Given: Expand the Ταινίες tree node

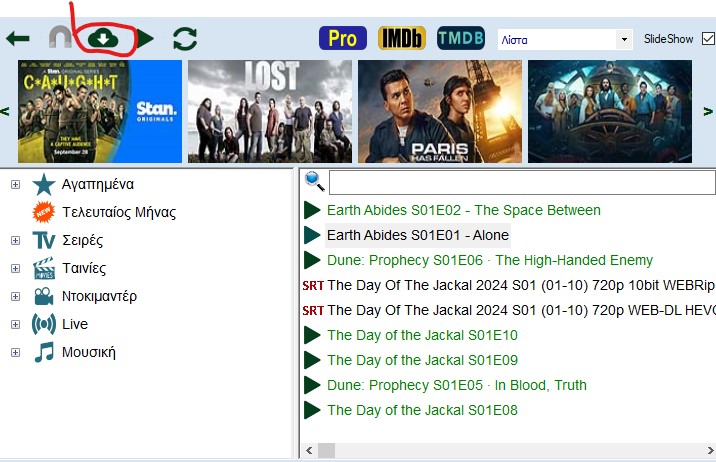Looking at the screenshot, I should pyautogui.click(x=15, y=269).
